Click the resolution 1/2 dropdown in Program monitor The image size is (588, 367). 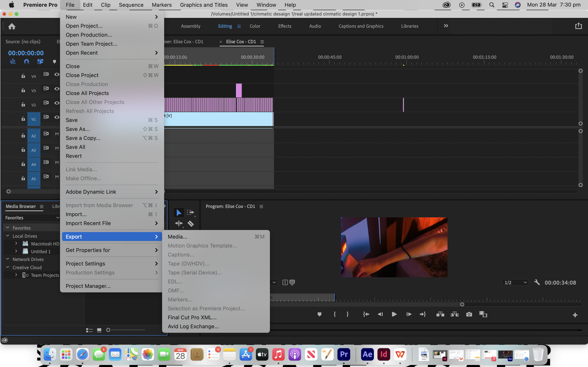click(x=515, y=282)
